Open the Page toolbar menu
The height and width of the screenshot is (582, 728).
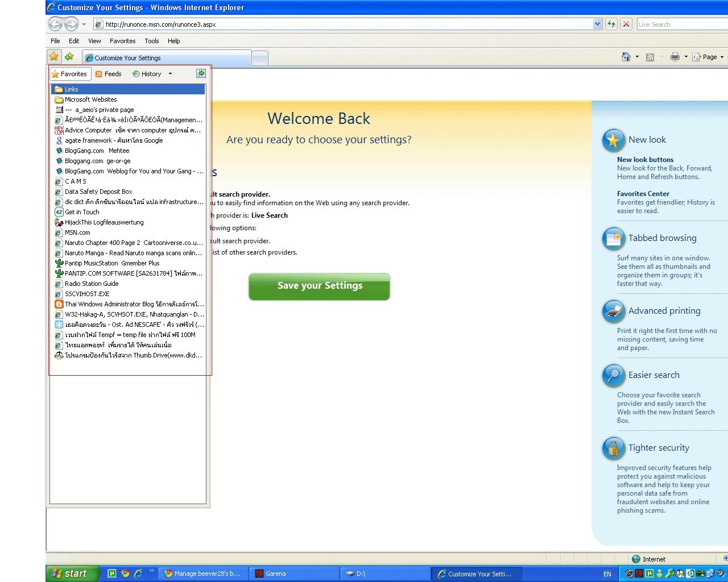708,57
